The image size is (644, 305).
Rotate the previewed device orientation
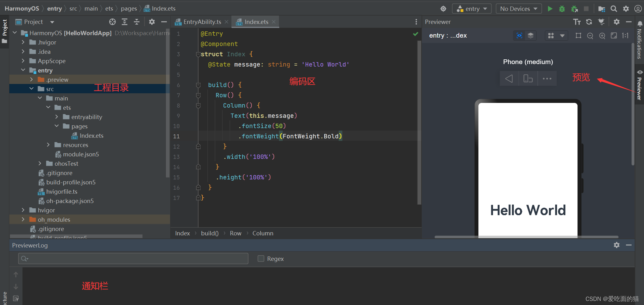[528, 78]
